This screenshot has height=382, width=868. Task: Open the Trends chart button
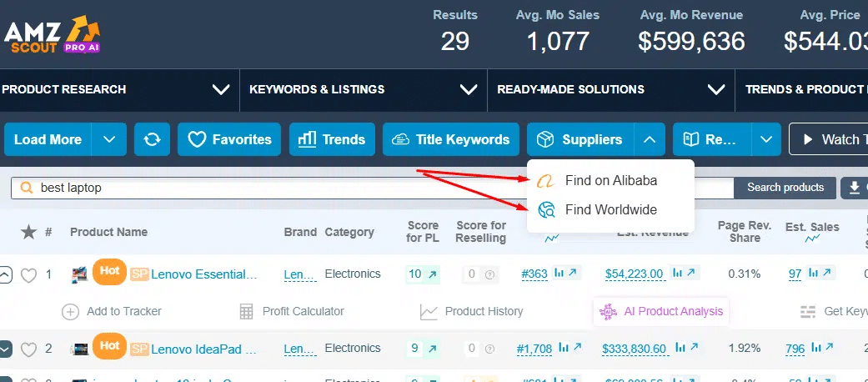tap(332, 139)
